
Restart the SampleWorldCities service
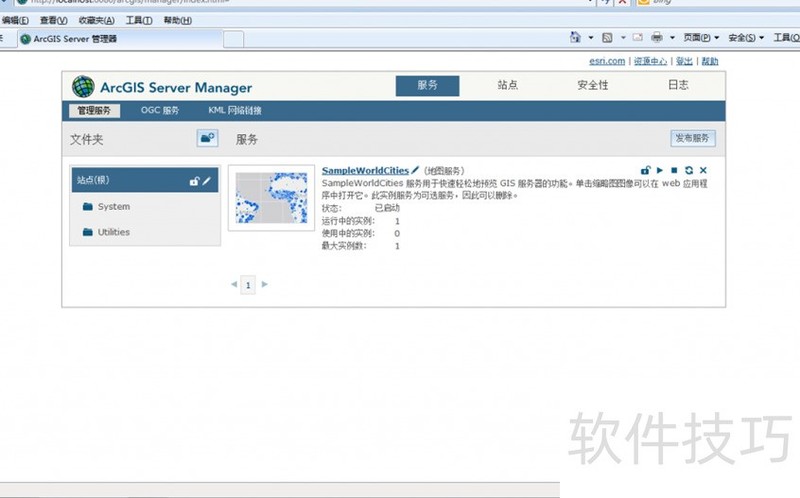pos(688,171)
